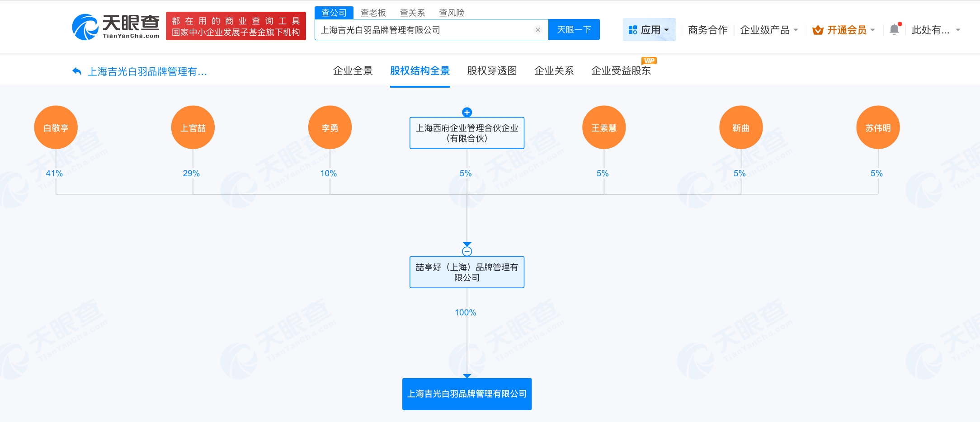
Task: Switch to the 股权穿透图 tab
Action: coord(492,71)
